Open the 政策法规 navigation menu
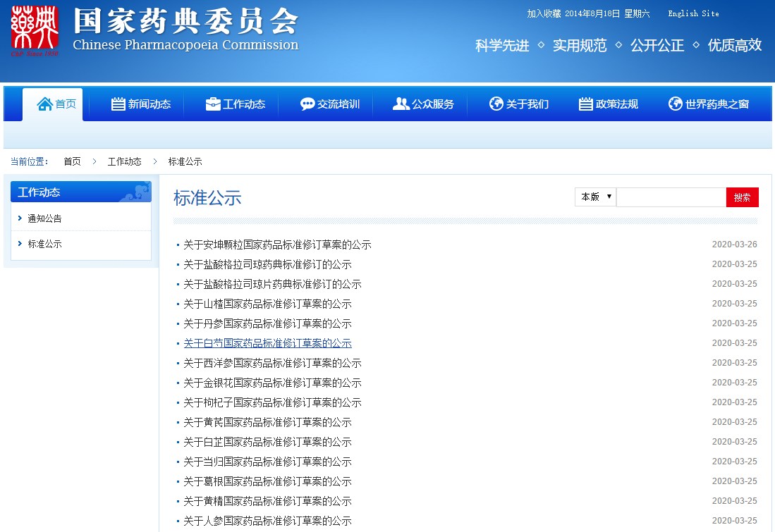This screenshot has width=775, height=532. pos(616,104)
